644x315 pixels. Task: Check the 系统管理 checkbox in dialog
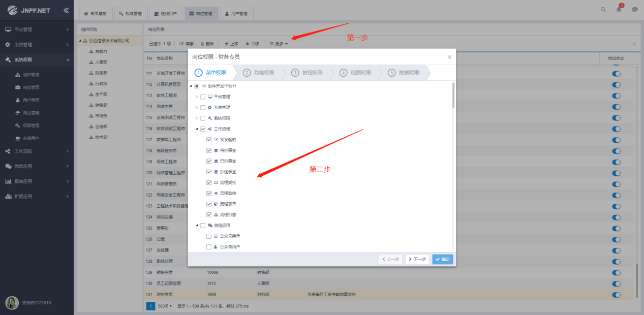coord(203,107)
